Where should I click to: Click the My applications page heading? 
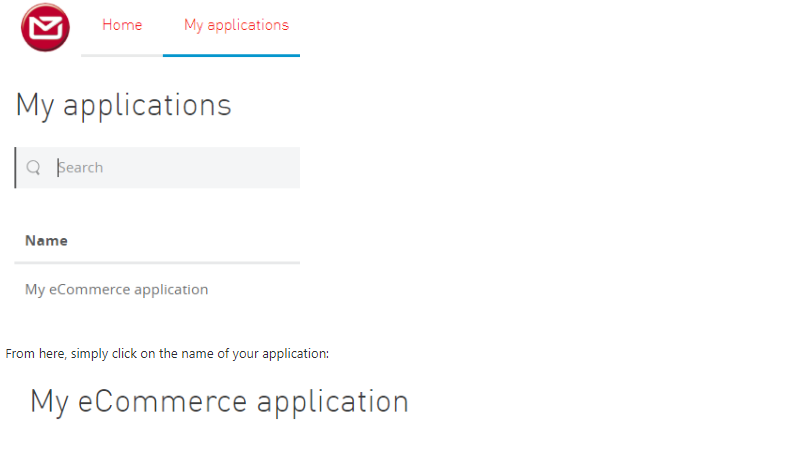click(x=123, y=105)
